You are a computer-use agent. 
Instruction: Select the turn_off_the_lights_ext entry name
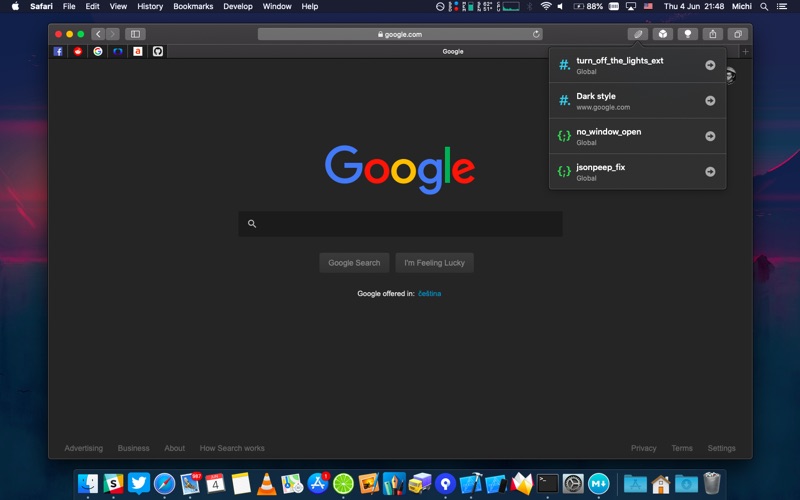pyautogui.click(x=619, y=61)
